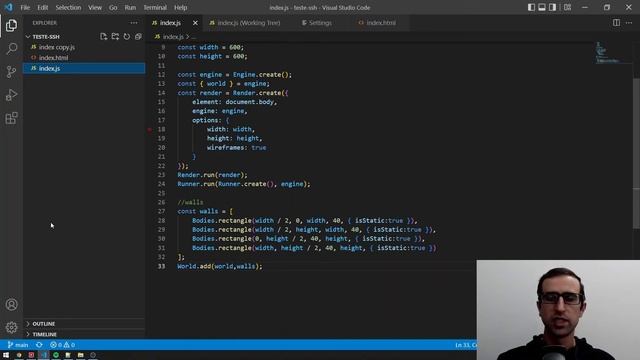Open editor more actions ellipsis
This screenshot has width=640, height=360.
coord(629,23)
